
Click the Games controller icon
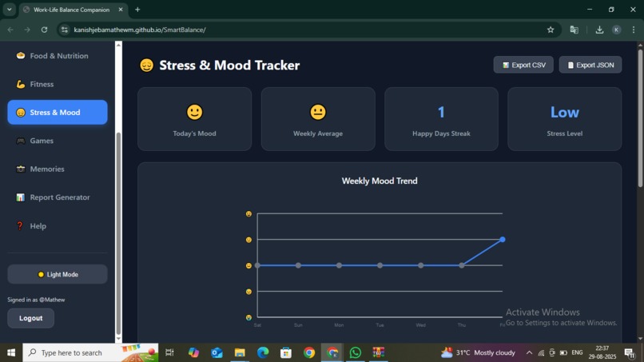point(21,141)
